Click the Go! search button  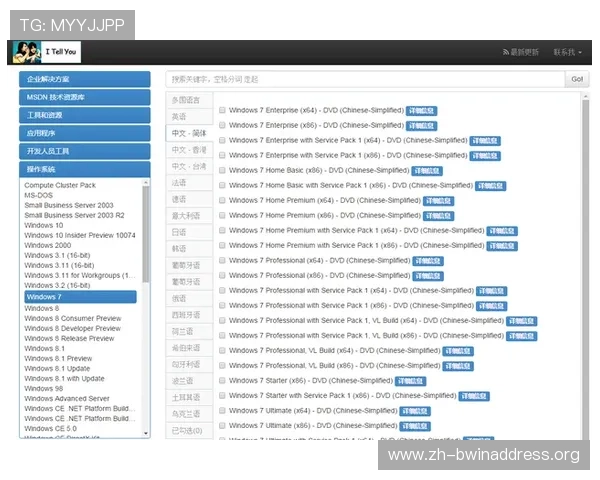click(577, 79)
